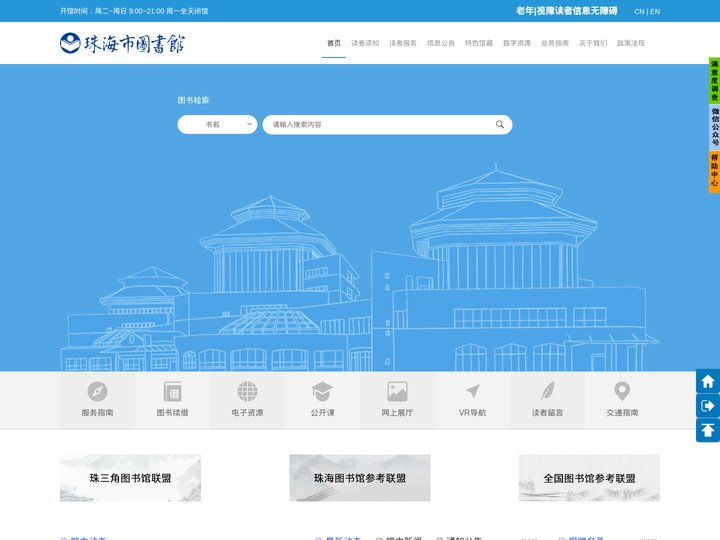
Task: Click the floating home icon button
Action: (708, 381)
